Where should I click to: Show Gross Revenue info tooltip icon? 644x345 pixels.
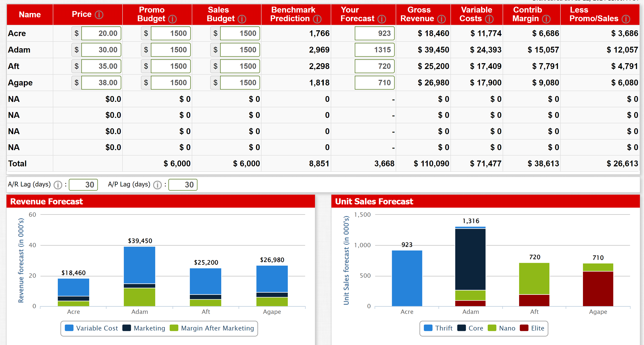tap(441, 19)
